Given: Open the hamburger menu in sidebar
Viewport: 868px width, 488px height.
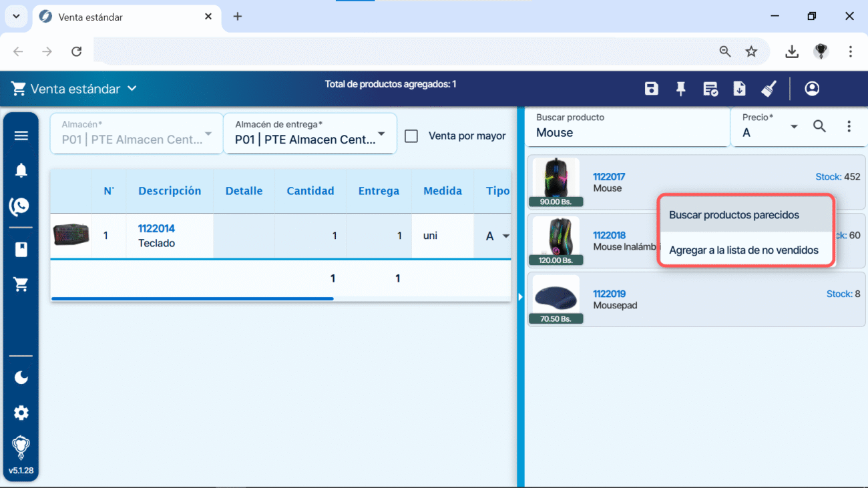Looking at the screenshot, I should (21, 136).
